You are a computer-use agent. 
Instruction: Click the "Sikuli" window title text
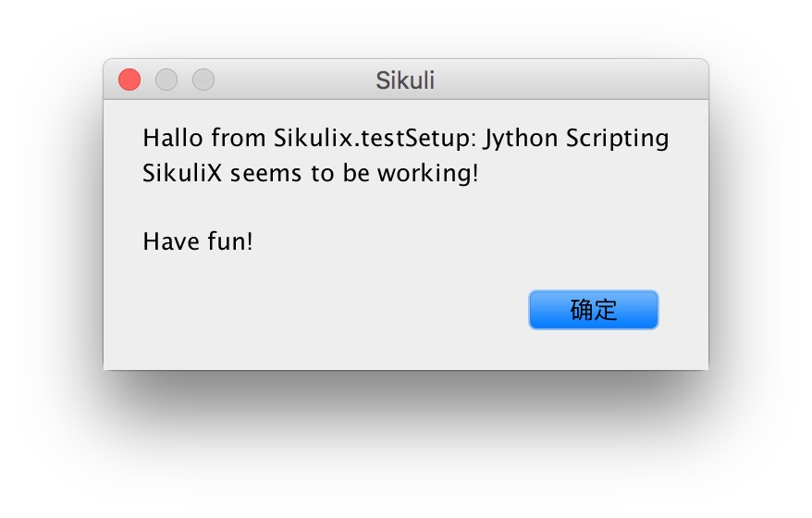(405, 80)
